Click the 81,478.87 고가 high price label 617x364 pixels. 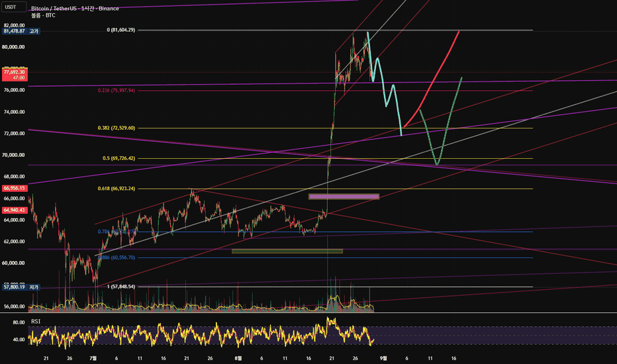[x=21, y=31]
